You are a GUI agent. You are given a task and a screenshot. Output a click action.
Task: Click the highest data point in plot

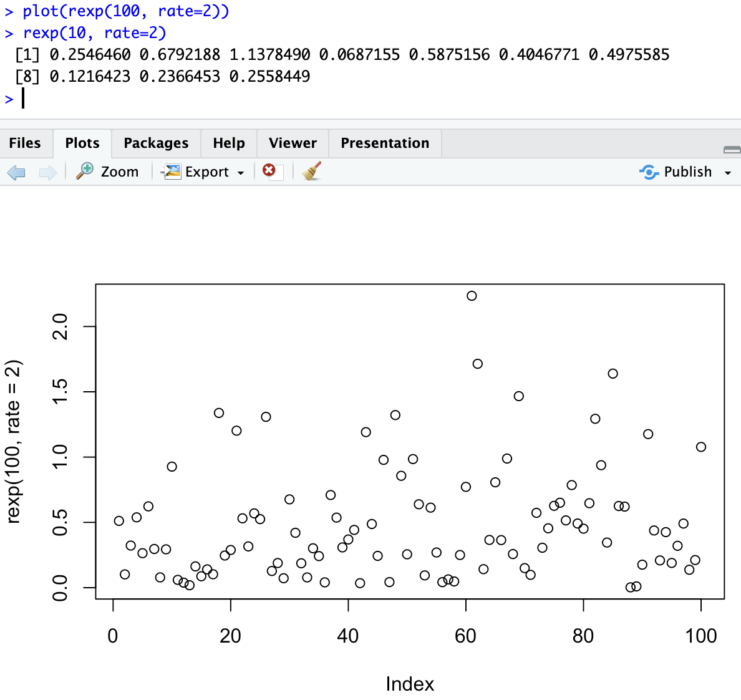point(472,296)
